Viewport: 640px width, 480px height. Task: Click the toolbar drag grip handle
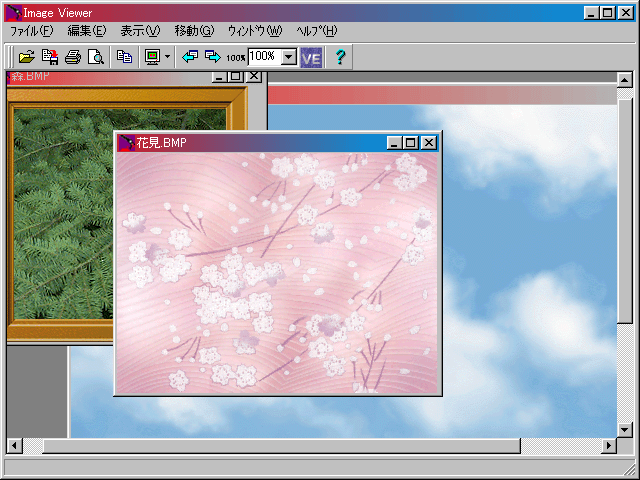[10, 57]
